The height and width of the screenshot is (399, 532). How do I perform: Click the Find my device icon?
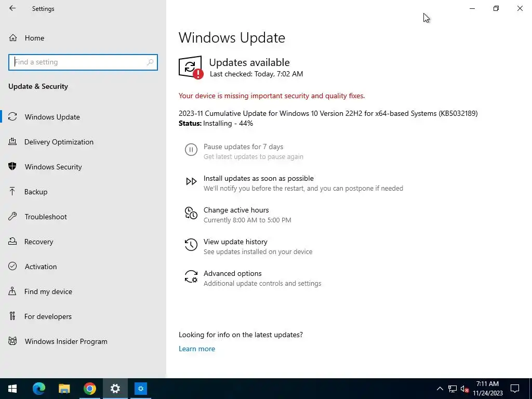click(x=12, y=291)
